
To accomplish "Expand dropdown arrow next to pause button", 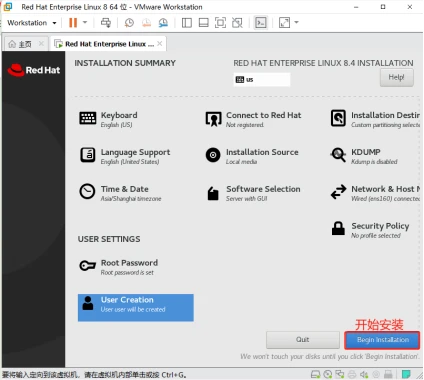I will pos(85,23).
